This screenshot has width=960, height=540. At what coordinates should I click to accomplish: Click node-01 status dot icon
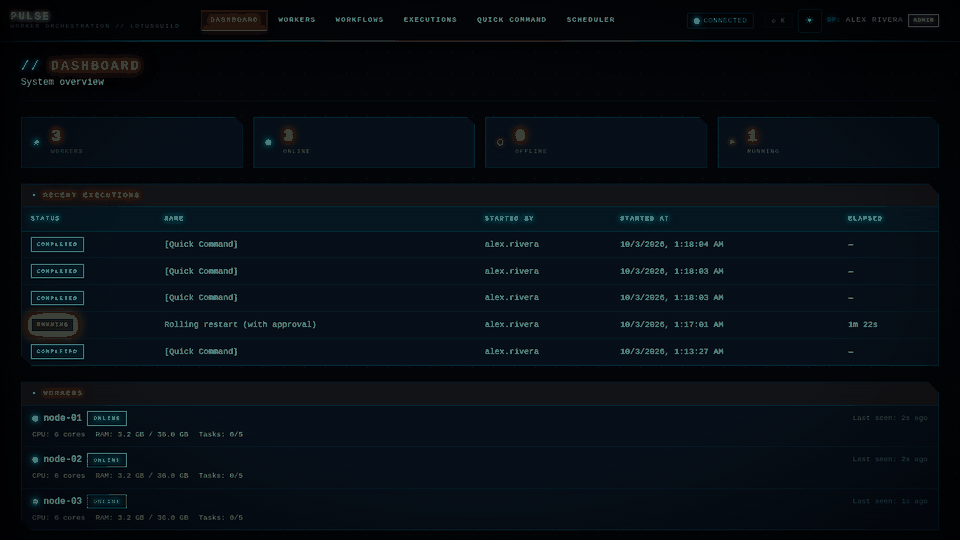[x=35, y=418]
